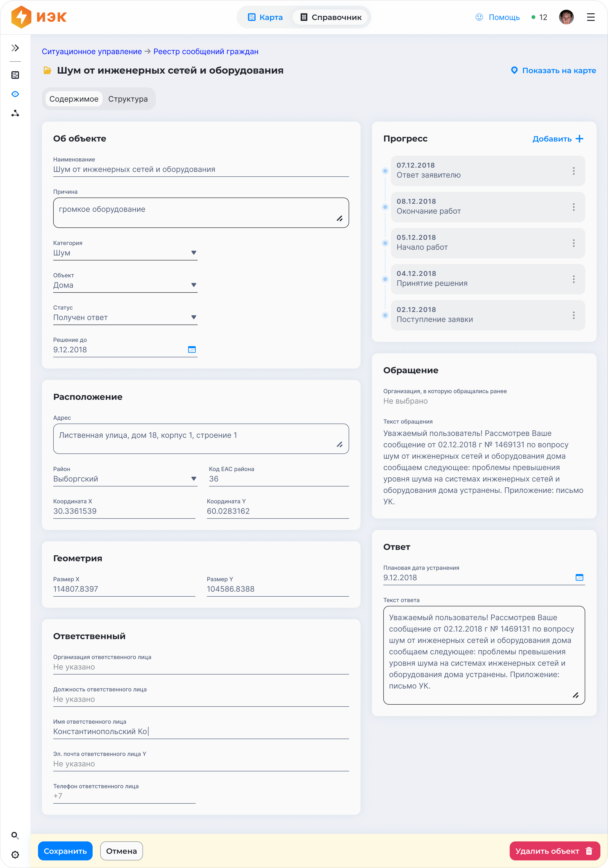Open settings gear icon at the sidebar bottom
Screen dimensions: 608x868
point(15,855)
